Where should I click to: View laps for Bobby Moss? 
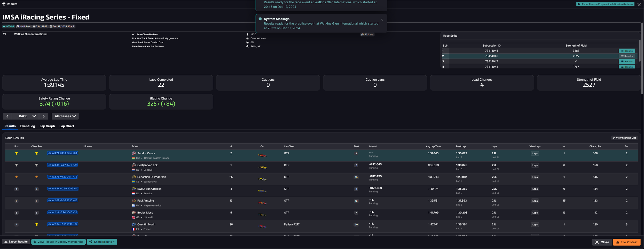pos(535,213)
